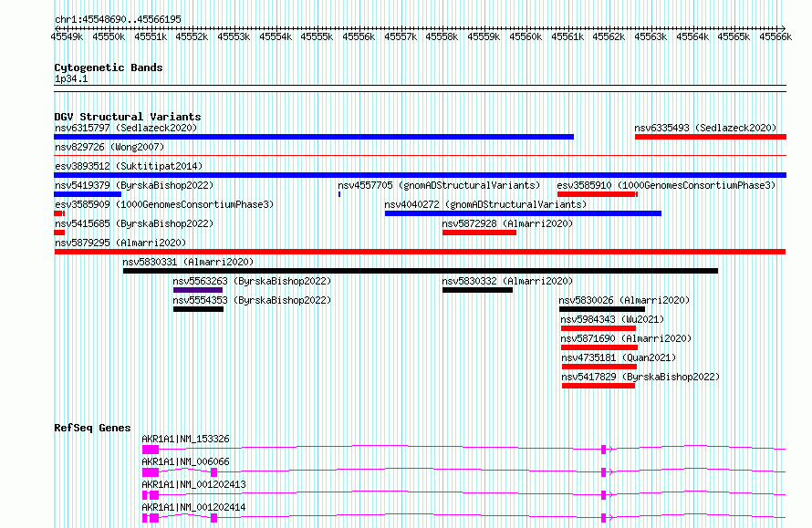The image size is (812, 528).
Task: Open the nsv4040272 (gnomADStructuralVariants) label
Action: [x=485, y=204]
